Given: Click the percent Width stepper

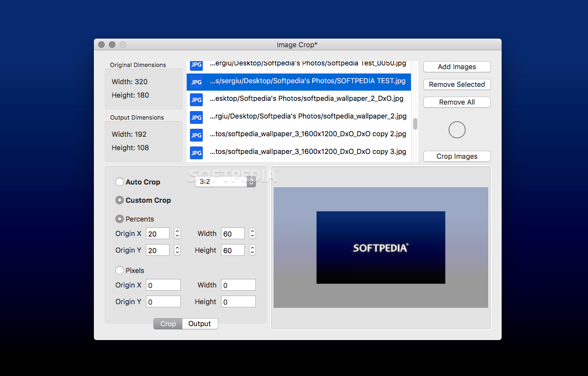Looking at the screenshot, I should coord(252,233).
